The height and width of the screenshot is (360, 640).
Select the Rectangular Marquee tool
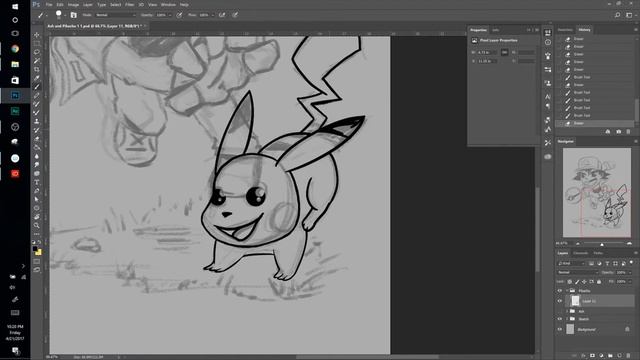[37, 43]
